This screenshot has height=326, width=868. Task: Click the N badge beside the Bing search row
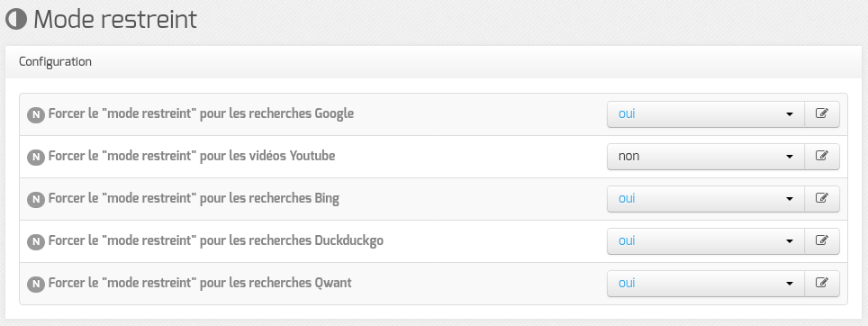coord(36,200)
